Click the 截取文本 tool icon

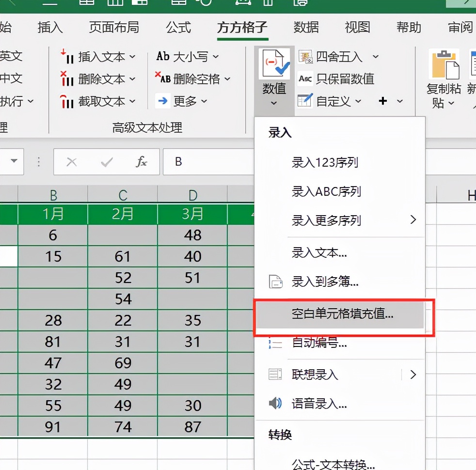click(x=67, y=101)
